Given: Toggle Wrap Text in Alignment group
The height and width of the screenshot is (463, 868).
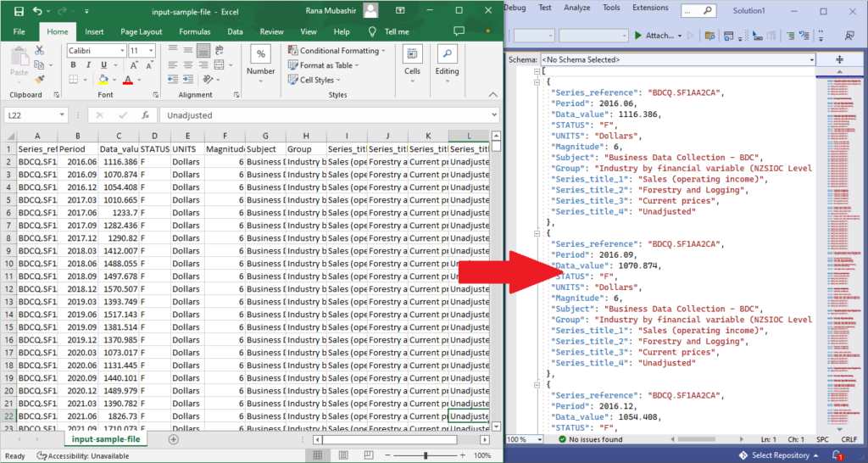Looking at the screenshot, I should click(220, 50).
